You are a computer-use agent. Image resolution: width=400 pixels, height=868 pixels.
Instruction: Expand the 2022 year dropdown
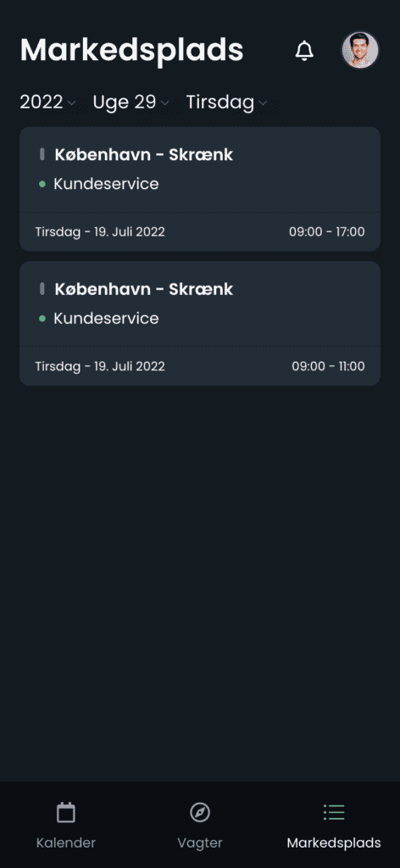48,103
